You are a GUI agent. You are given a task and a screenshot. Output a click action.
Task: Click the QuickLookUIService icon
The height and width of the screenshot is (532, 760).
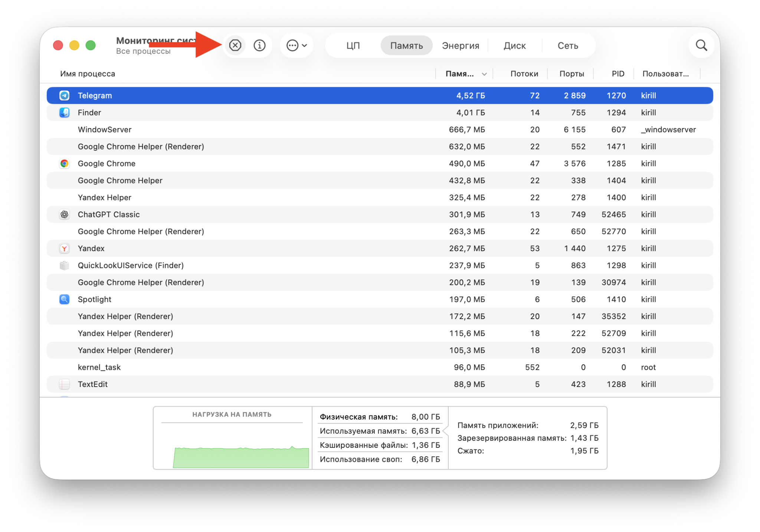point(65,266)
